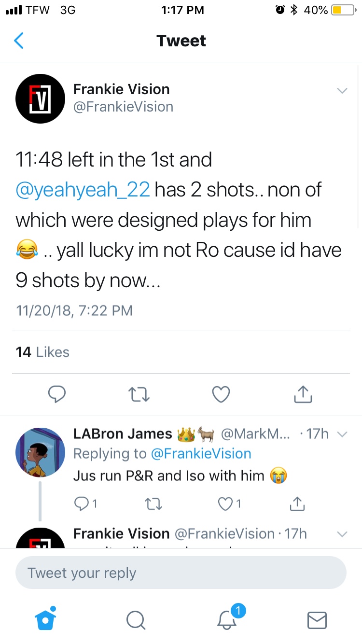Open Frankie Vision profile picture

point(41,98)
